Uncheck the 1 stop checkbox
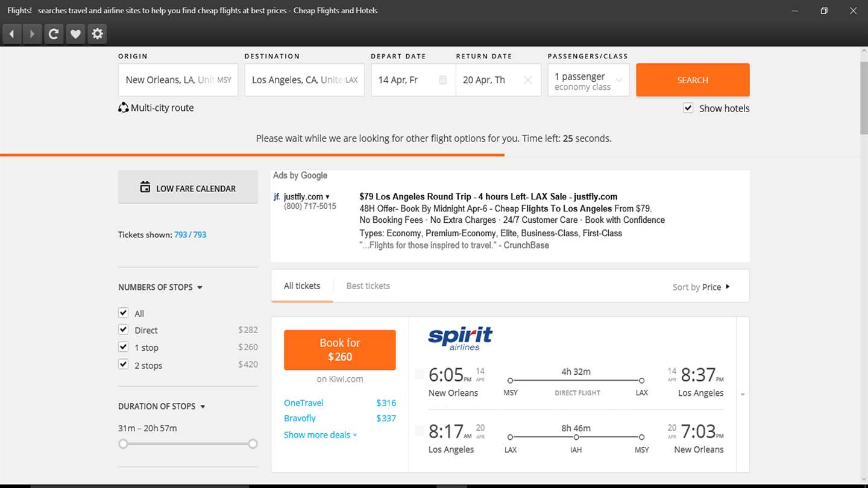The image size is (868, 488). (124, 347)
